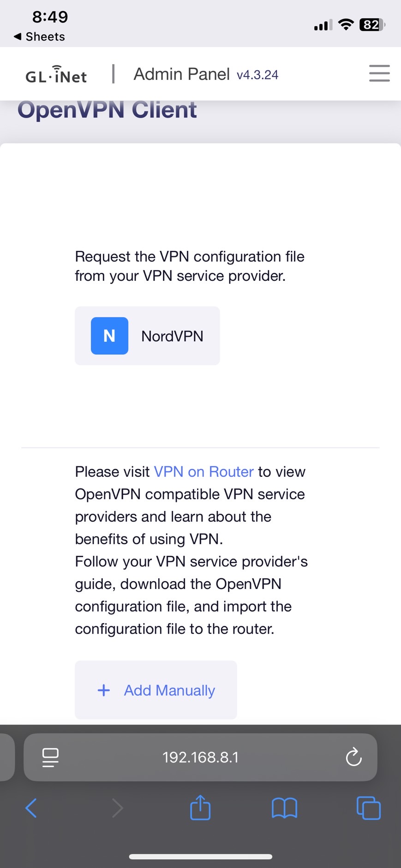Screen dimensions: 401x868
Task: Open the hamburger menu in Admin Panel header
Action: coord(379,73)
